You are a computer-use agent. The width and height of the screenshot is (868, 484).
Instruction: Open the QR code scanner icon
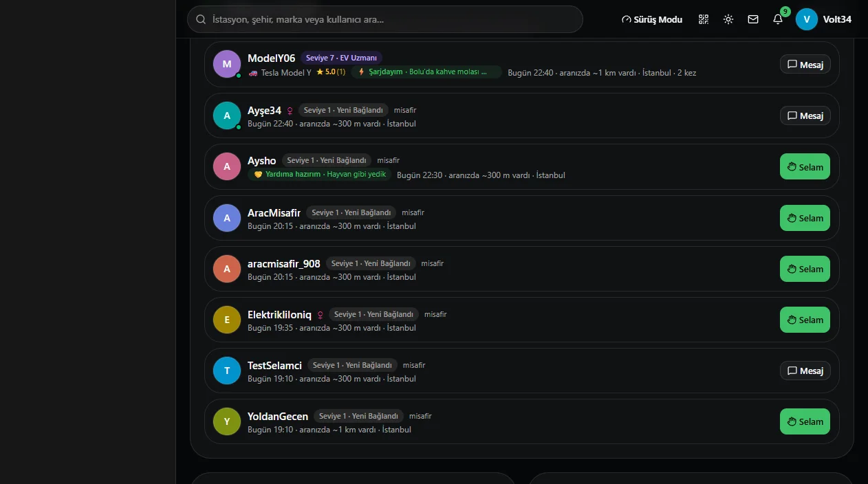point(703,19)
